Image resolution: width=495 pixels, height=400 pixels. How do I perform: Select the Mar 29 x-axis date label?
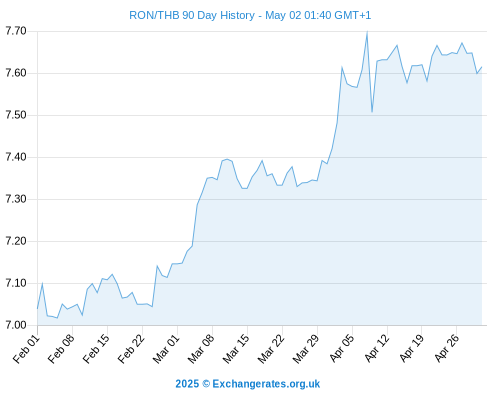[x=307, y=349]
